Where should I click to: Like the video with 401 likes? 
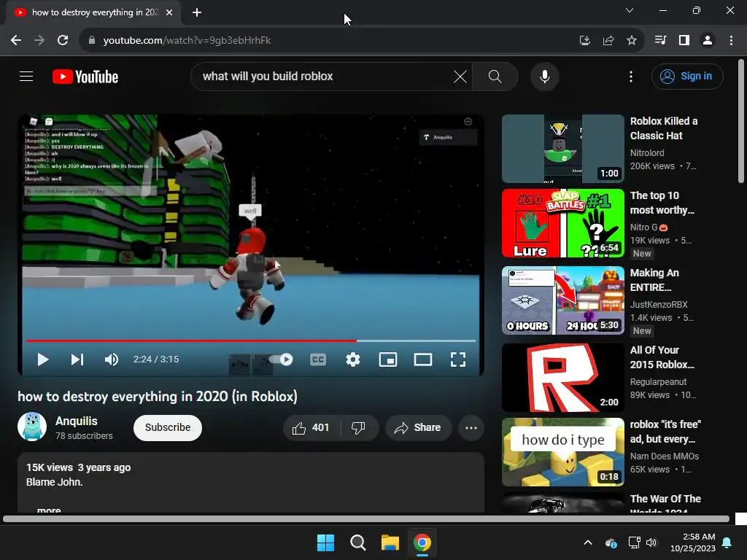pyautogui.click(x=311, y=427)
